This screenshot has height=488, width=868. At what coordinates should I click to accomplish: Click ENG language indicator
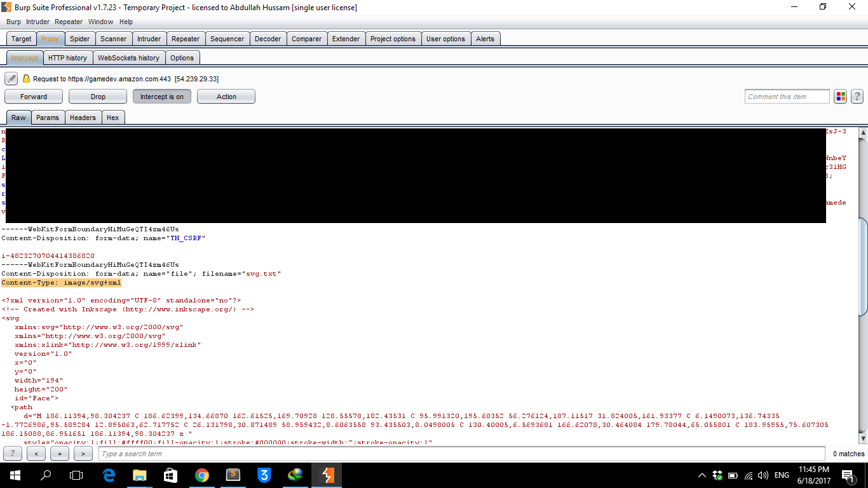point(782,475)
